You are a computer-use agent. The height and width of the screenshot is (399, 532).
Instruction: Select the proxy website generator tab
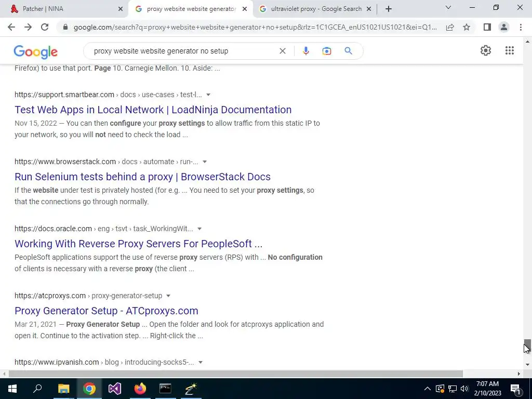tap(191, 9)
